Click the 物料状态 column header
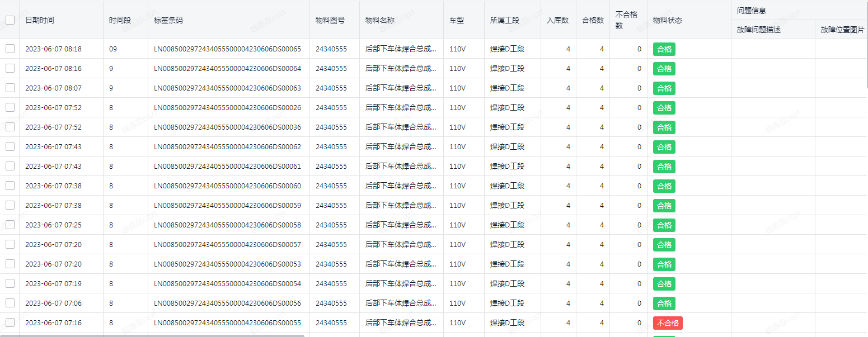This screenshot has width=868, height=337. [667, 20]
